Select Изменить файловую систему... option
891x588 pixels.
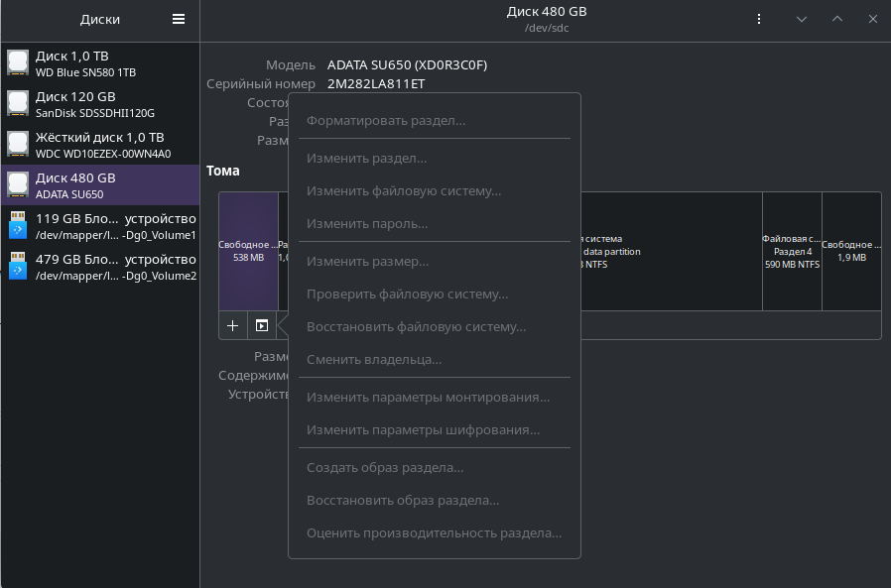click(x=404, y=190)
